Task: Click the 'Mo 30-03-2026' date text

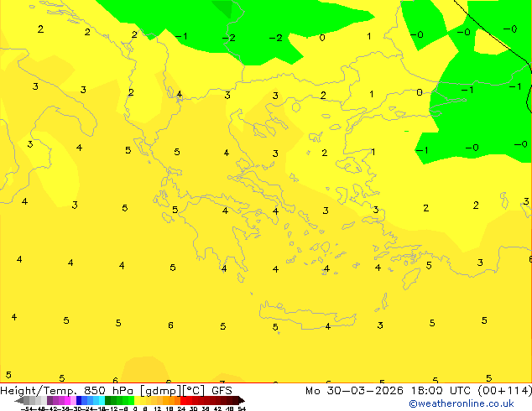Action: [x=354, y=391]
